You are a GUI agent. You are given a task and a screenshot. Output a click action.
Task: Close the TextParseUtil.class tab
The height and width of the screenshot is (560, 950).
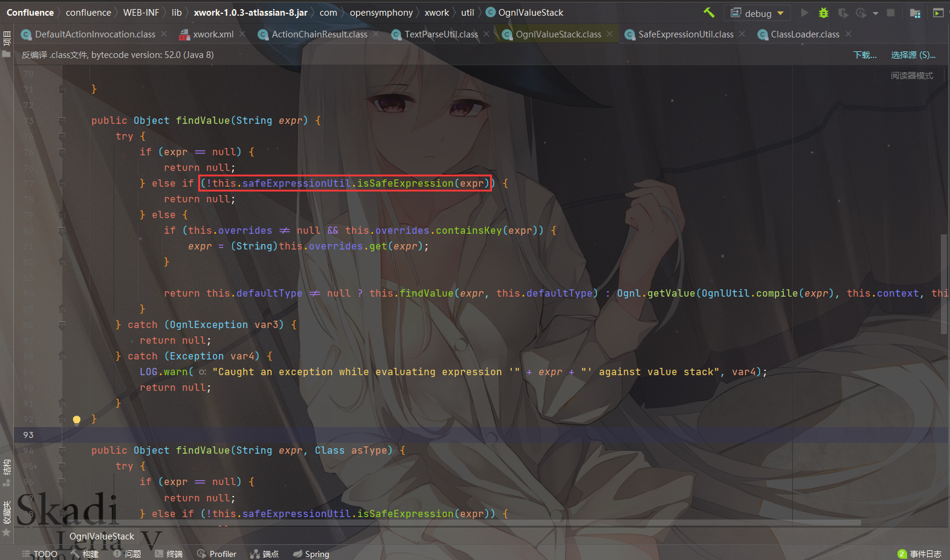point(486,34)
